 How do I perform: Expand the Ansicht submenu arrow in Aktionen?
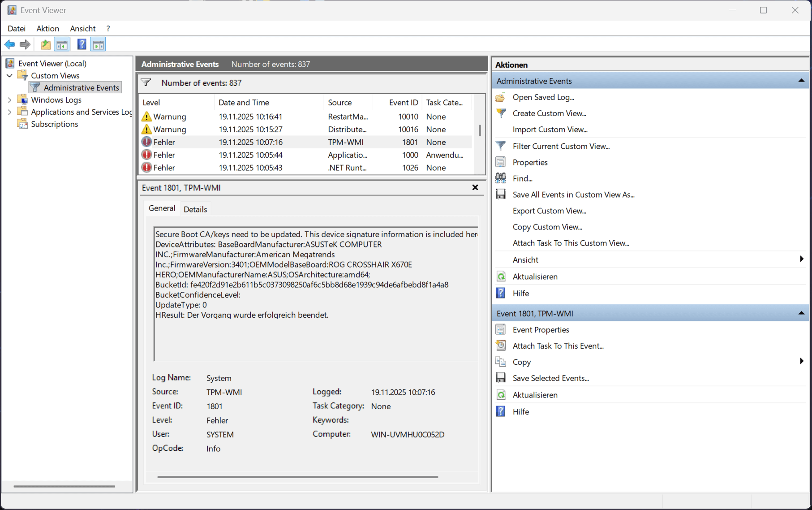click(801, 259)
